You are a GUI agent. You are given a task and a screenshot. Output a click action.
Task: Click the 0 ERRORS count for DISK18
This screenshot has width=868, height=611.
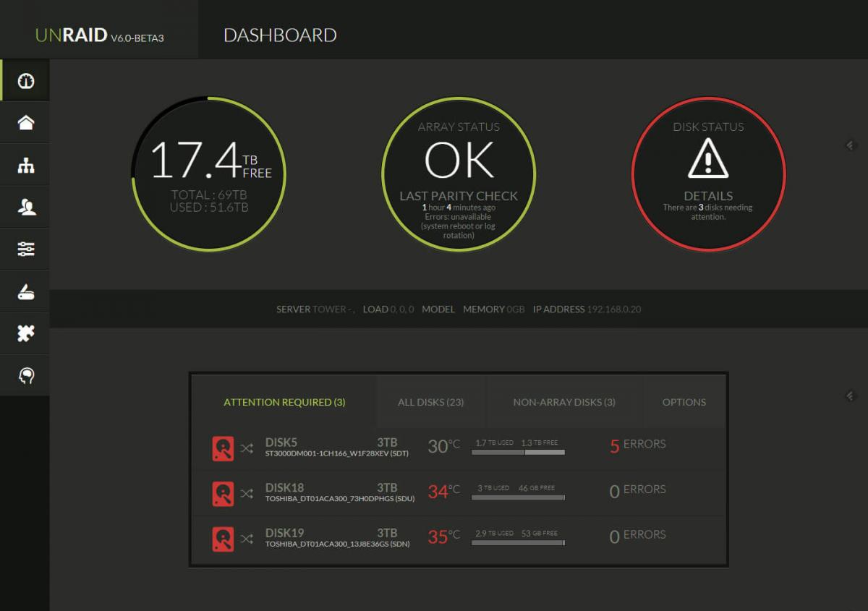[637, 491]
